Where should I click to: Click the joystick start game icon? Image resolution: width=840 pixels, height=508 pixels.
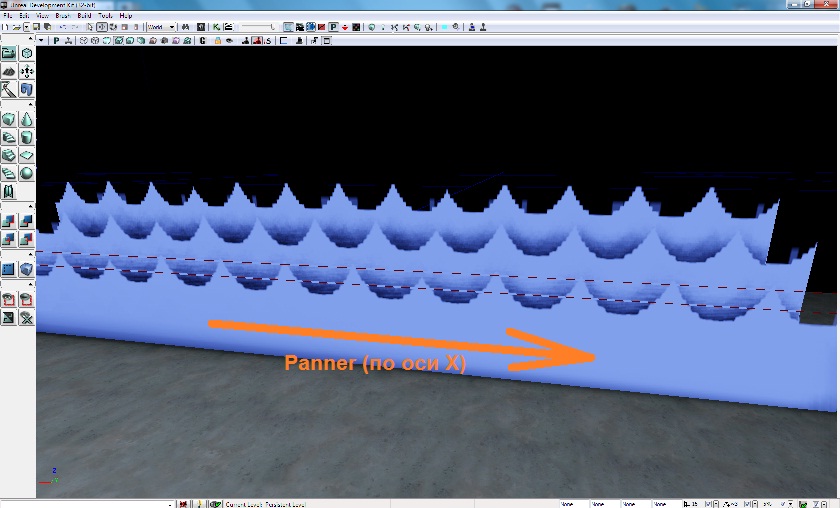483,27
